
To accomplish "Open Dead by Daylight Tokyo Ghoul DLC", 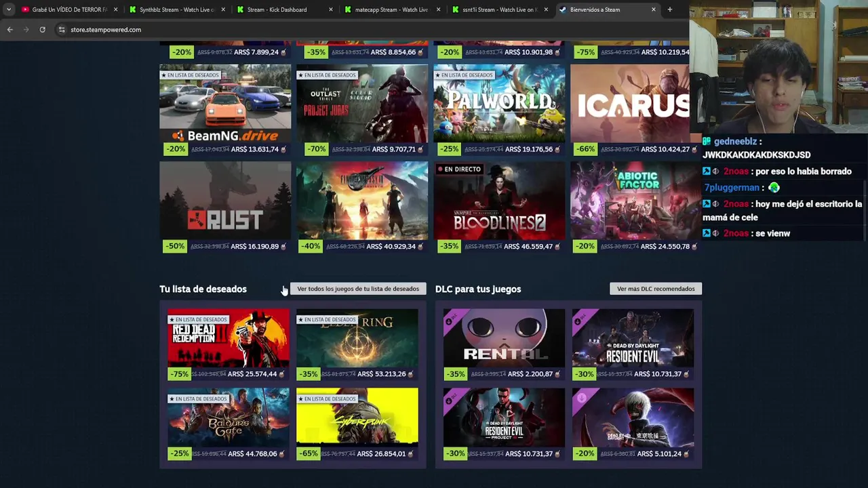I will (633, 424).
